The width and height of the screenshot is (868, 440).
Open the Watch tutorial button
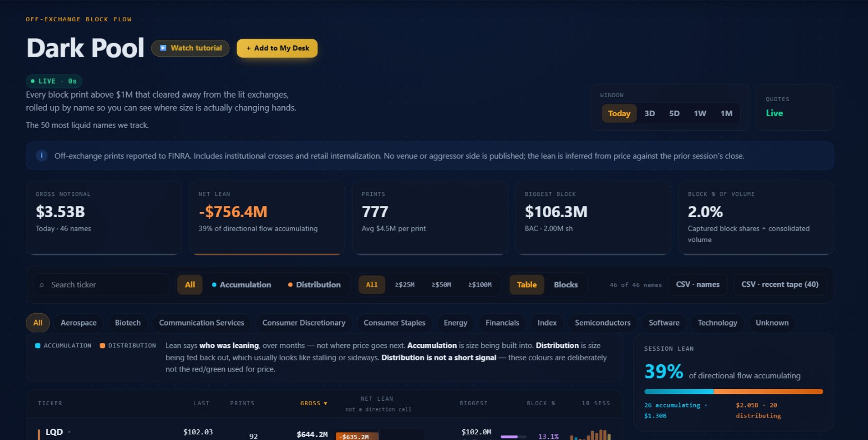point(190,48)
